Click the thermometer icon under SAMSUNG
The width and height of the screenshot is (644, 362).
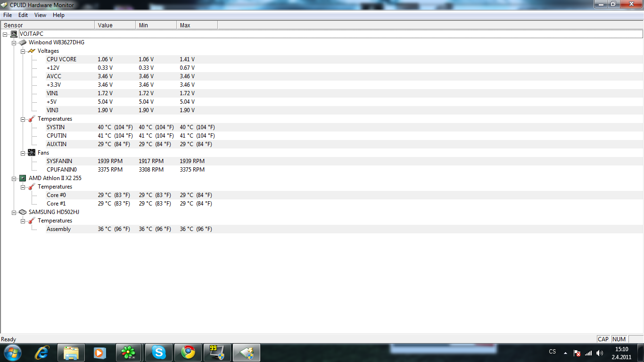point(32,221)
